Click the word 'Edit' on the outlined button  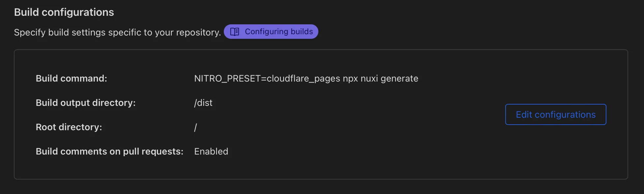point(524,114)
